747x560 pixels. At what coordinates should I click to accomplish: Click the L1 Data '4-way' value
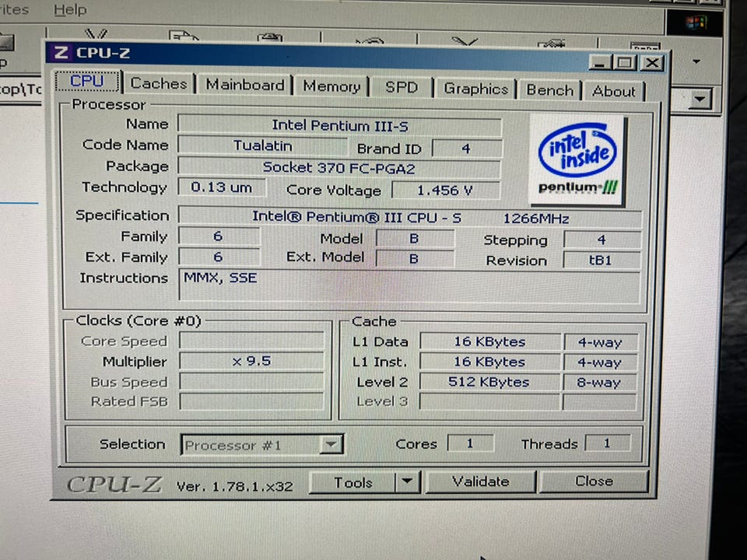(600, 342)
